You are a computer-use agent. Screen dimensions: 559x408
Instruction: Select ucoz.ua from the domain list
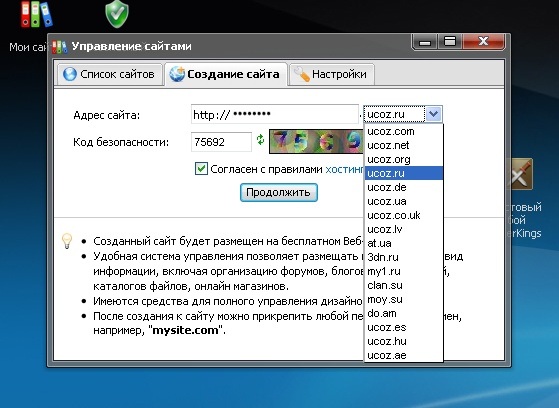[x=404, y=201]
